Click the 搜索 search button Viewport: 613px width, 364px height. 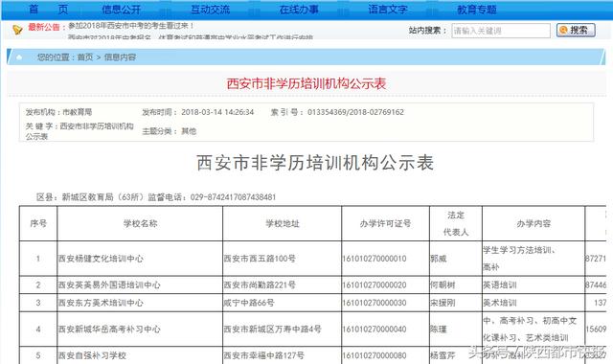point(576,30)
